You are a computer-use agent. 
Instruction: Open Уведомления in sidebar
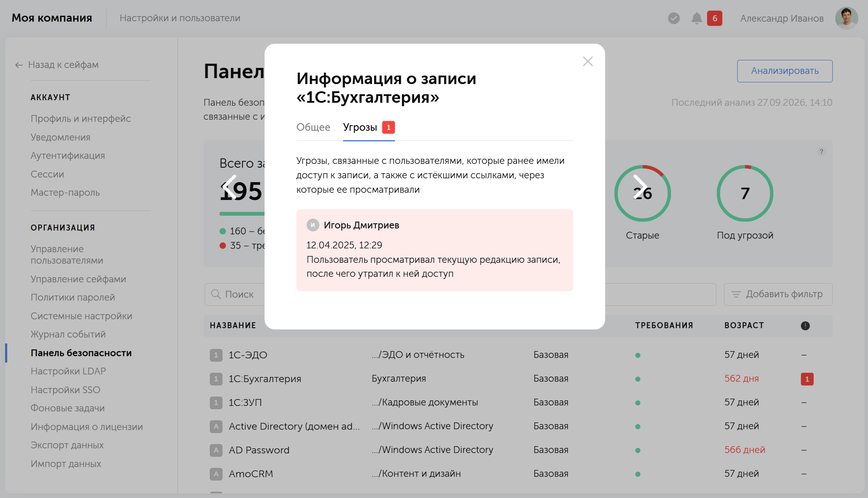pos(60,138)
